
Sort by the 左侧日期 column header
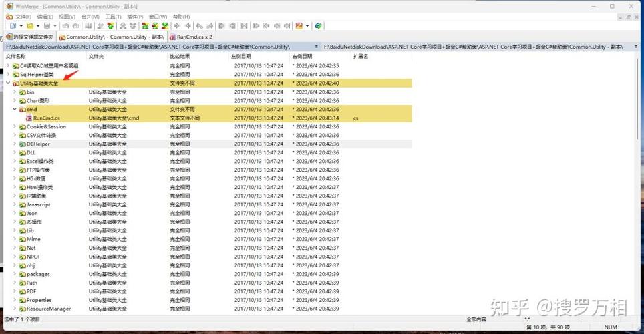259,57
